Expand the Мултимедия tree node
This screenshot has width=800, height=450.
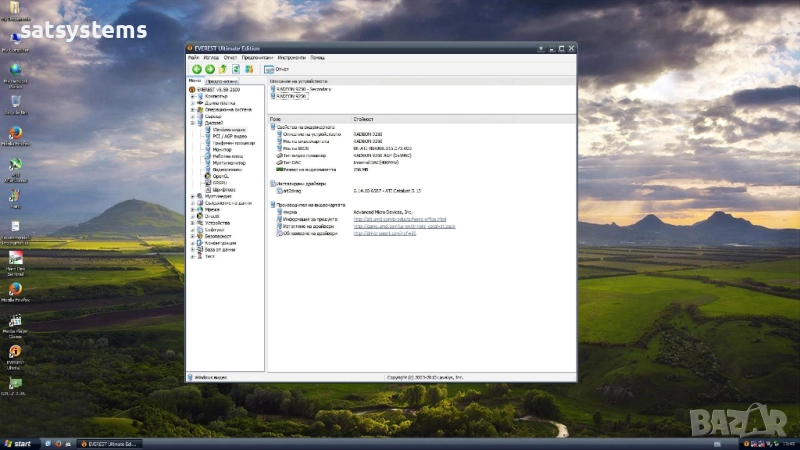191,196
